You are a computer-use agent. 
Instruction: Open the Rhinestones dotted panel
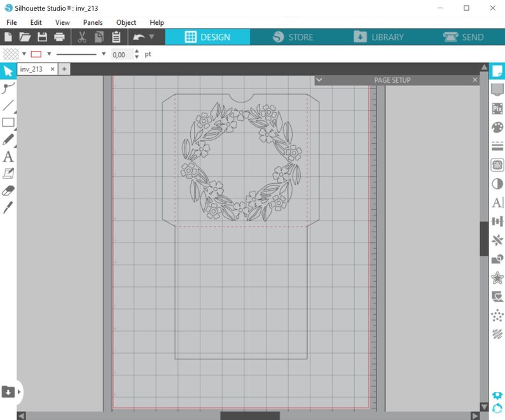[x=497, y=315]
